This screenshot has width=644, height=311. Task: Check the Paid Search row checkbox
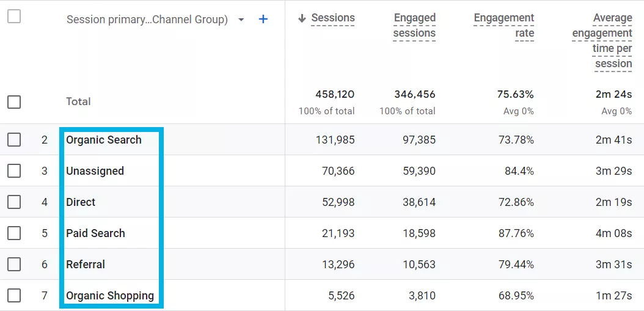coord(14,233)
